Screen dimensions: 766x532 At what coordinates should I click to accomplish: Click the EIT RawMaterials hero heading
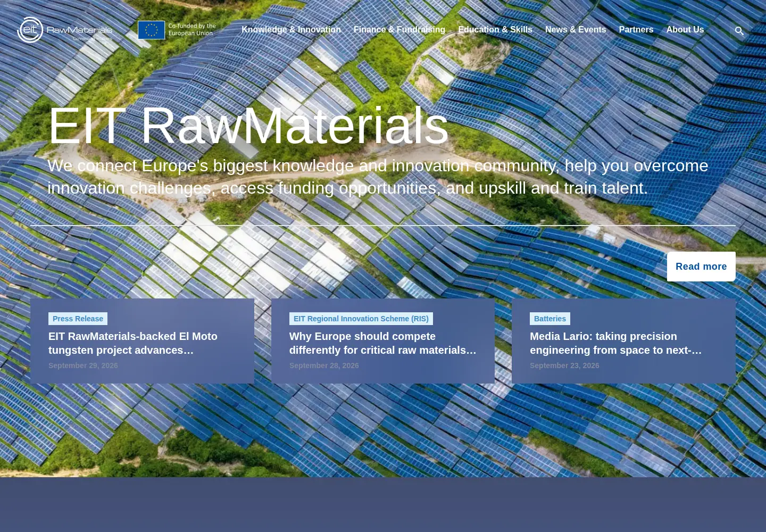coord(248,126)
